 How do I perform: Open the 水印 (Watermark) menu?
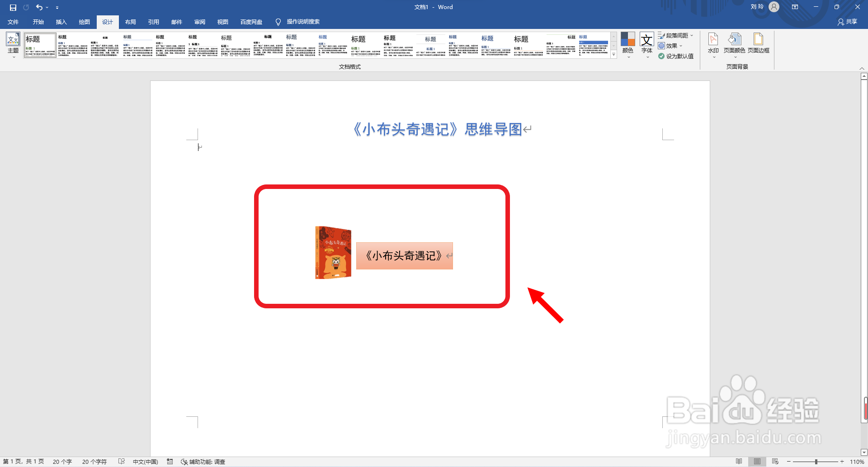tap(713, 45)
